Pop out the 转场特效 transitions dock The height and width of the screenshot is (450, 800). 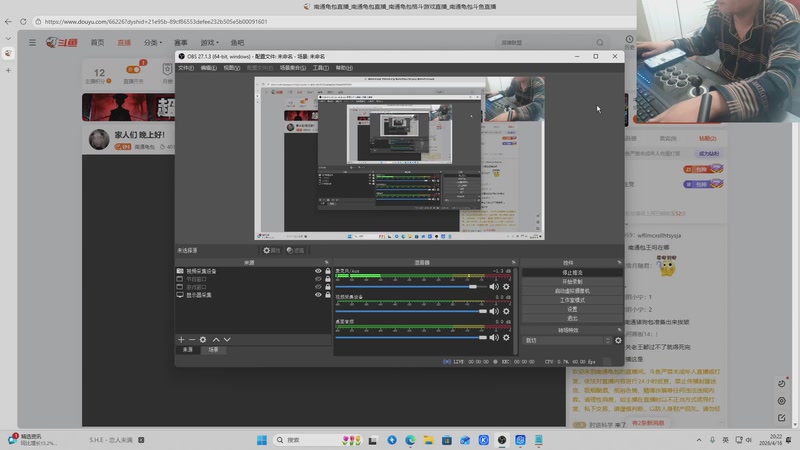pyautogui.click(x=619, y=330)
